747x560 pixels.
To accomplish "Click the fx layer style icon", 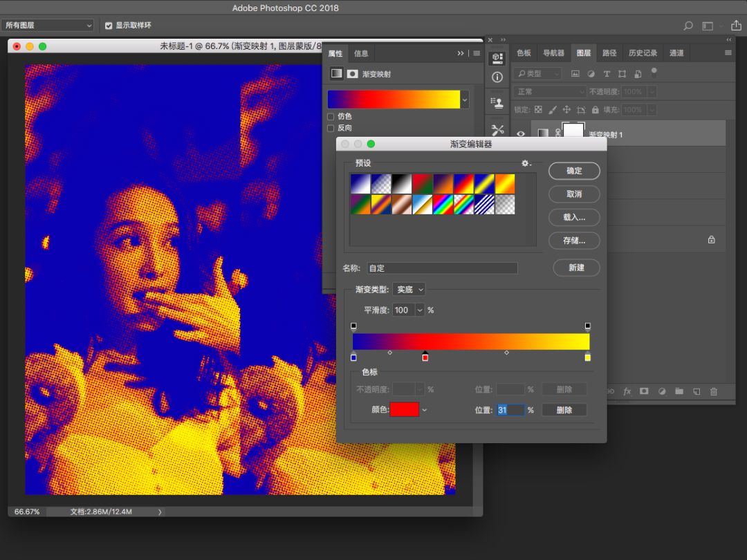I will [x=627, y=391].
